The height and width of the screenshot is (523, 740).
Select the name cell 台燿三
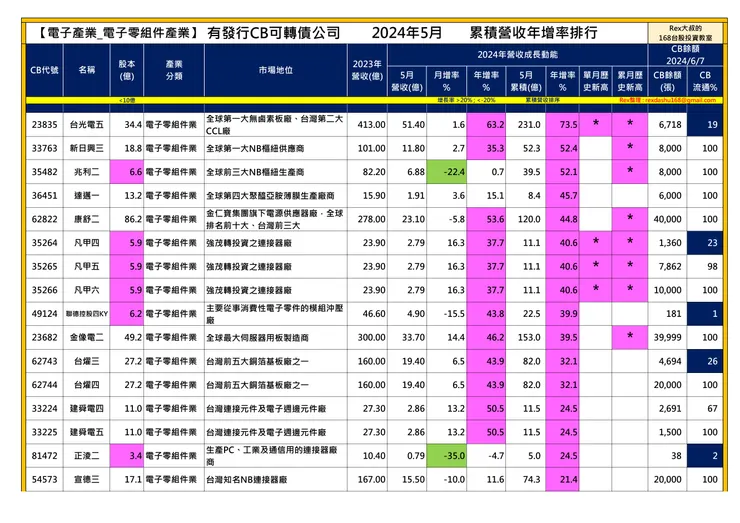pos(86,361)
